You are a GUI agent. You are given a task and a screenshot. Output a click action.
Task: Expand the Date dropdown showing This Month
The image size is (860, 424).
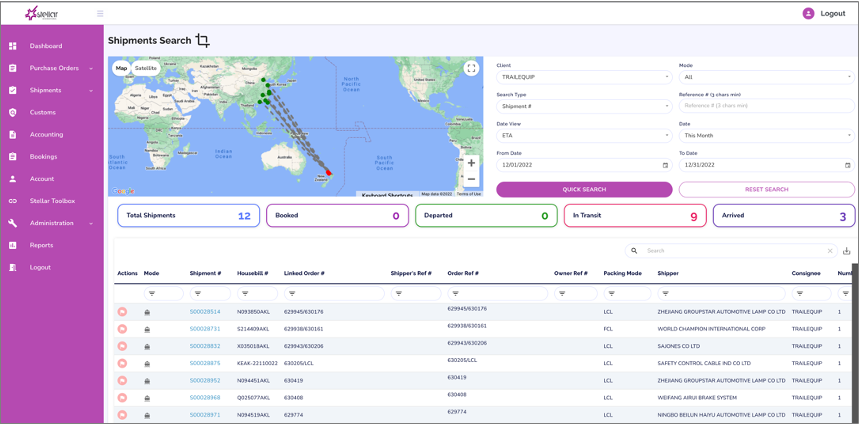click(x=766, y=135)
